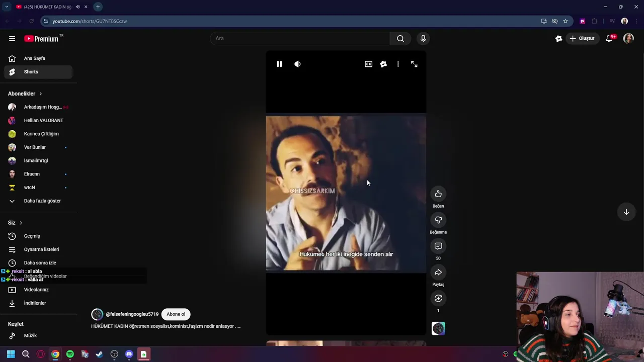644x362 pixels.
Task: Click the purple extension icon in Chrome toolbar
Action: [x=582, y=21]
